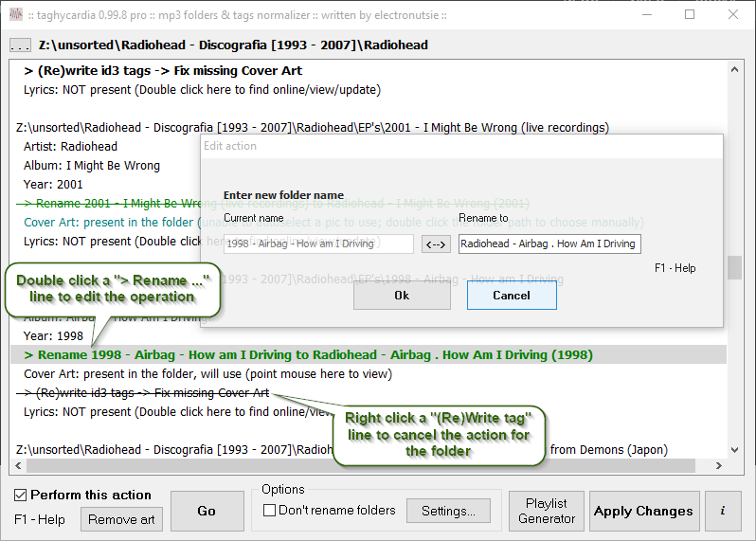Image resolution: width=756 pixels, height=541 pixels.
Task: Click the horizontal scrollbar thumb
Action: point(361,466)
